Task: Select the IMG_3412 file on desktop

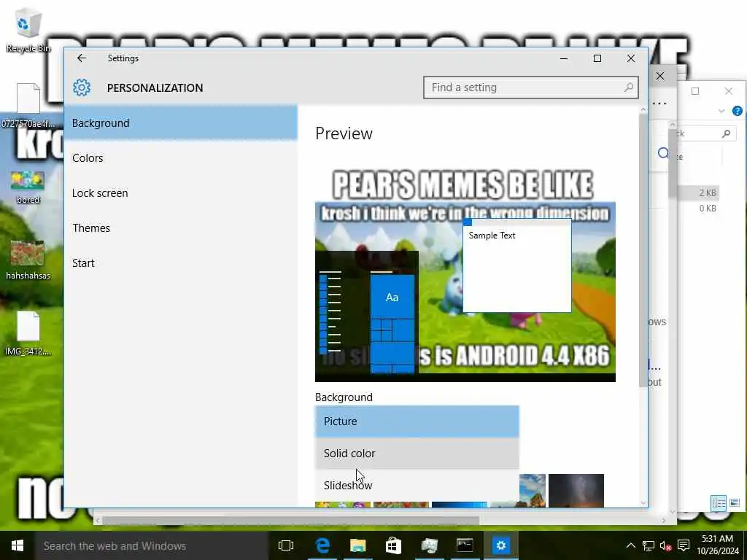Action: [28, 333]
